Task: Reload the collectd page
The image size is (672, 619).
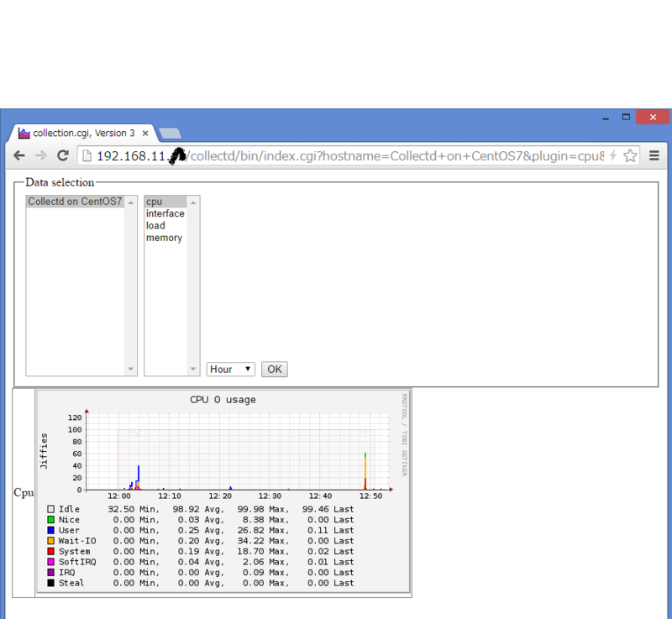Action: (63, 155)
